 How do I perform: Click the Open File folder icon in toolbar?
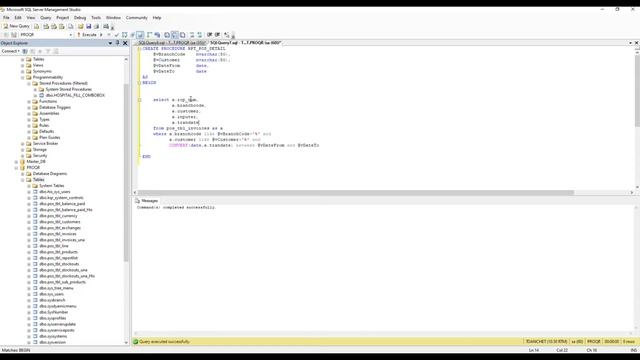(x=80, y=26)
